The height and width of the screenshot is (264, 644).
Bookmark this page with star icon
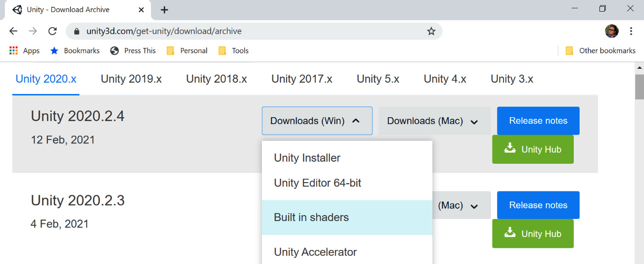coord(431,31)
